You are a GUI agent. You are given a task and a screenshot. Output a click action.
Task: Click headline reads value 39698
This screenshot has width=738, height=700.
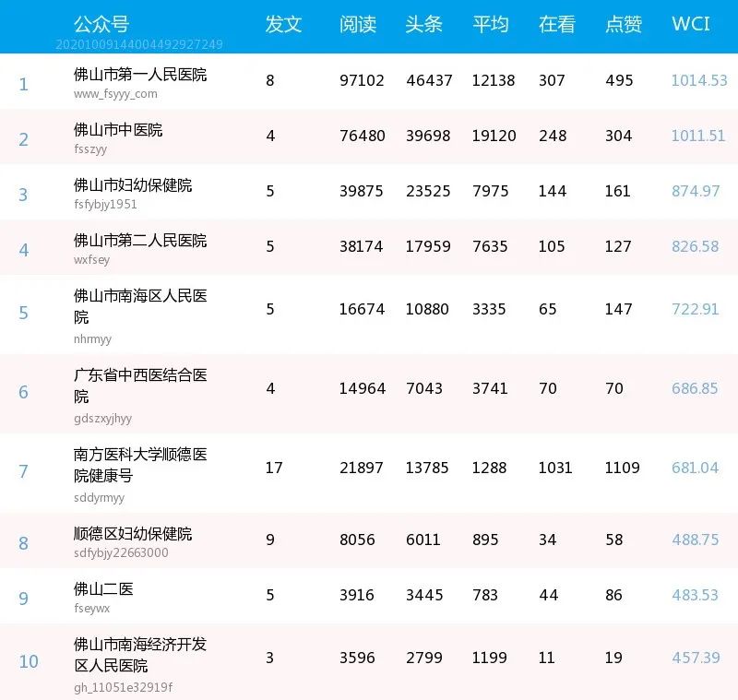click(x=428, y=136)
